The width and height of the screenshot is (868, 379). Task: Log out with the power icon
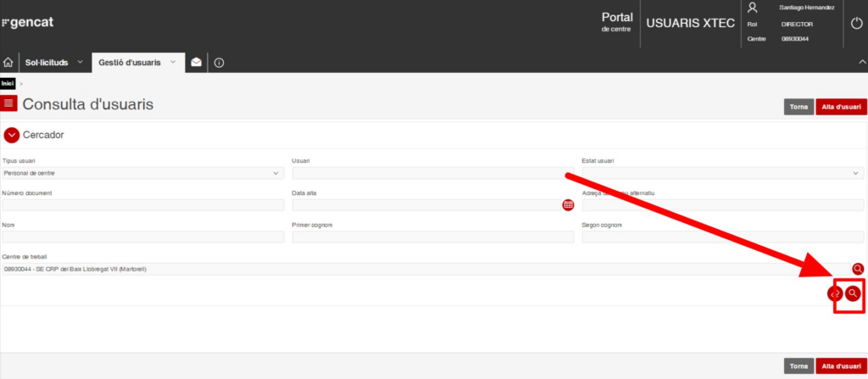pyautogui.click(x=856, y=23)
